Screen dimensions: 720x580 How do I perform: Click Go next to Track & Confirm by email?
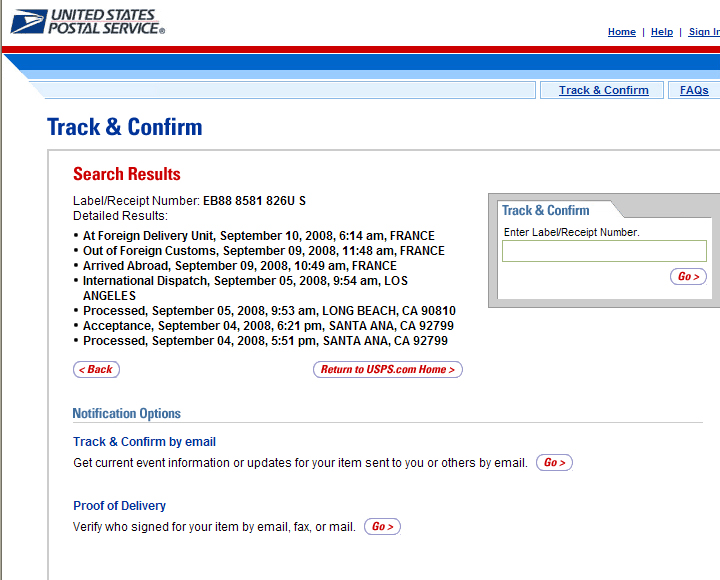tap(554, 462)
